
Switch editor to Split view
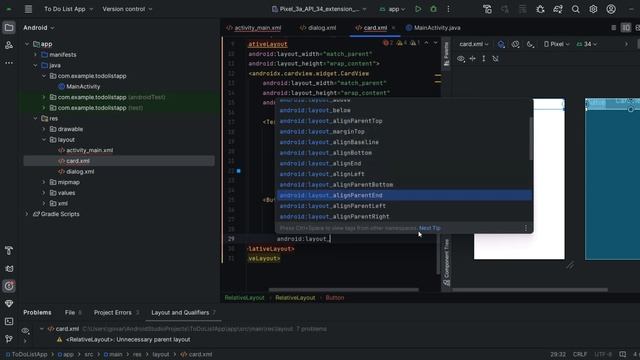[x=626, y=28]
